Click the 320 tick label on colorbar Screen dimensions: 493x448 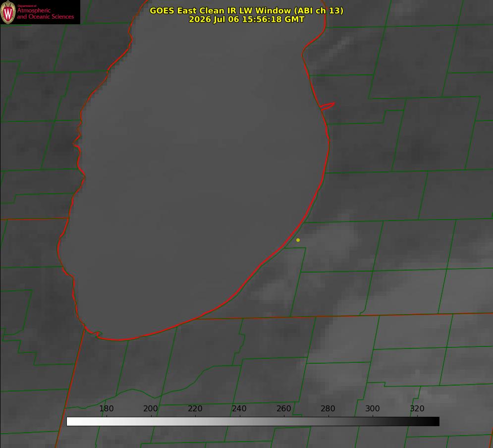tap(417, 408)
